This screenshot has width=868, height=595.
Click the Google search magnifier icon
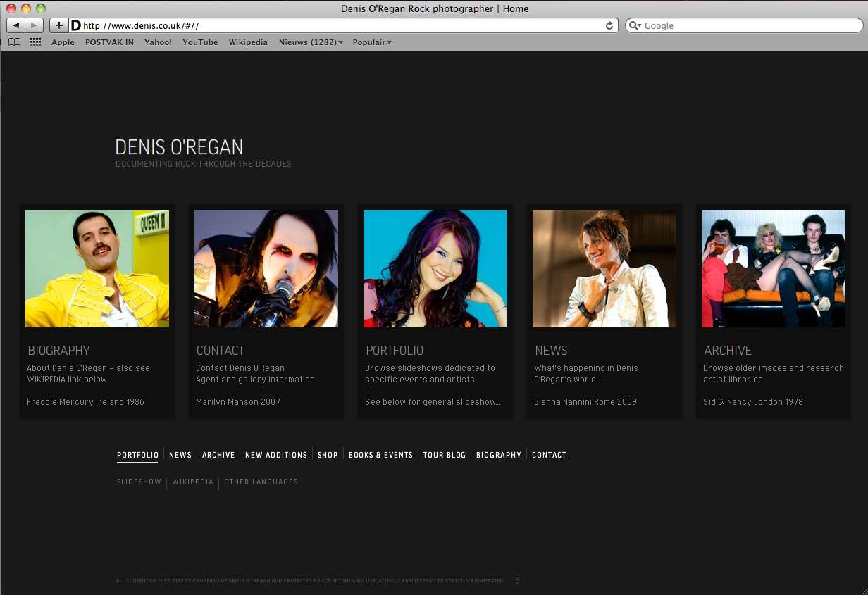pyautogui.click(x=635, y=25)
